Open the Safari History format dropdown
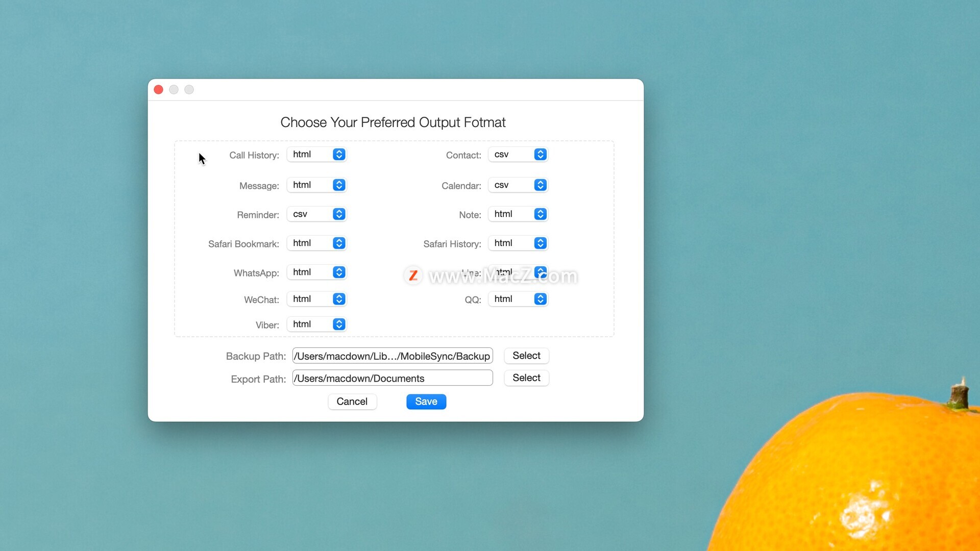980x551 pixels. pyautogui.click(x=518, y=243)
